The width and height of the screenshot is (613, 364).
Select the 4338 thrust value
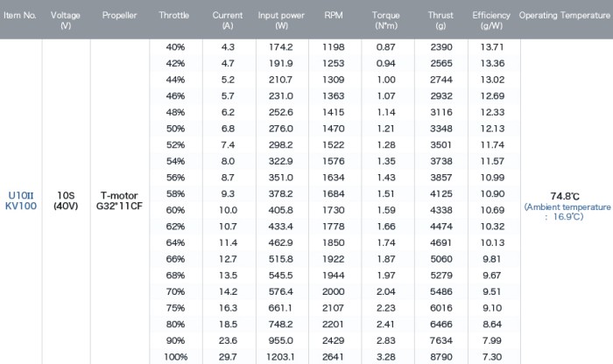pos(441,210)
